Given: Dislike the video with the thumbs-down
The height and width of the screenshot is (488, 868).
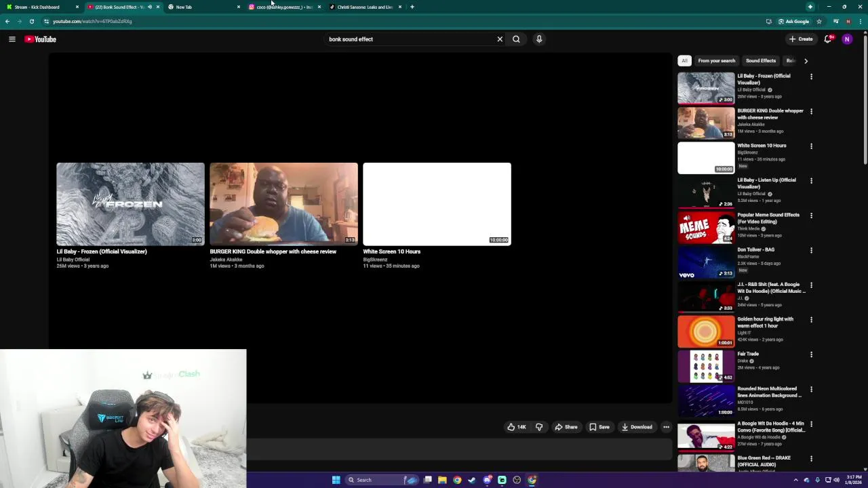Looking at the screenshot, I should coord(539,427).
